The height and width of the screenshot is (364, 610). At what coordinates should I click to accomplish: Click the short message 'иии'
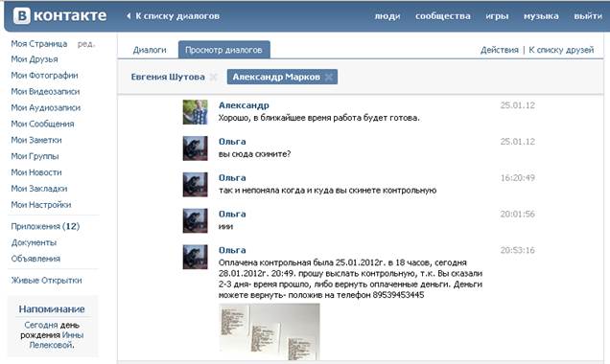225,226
